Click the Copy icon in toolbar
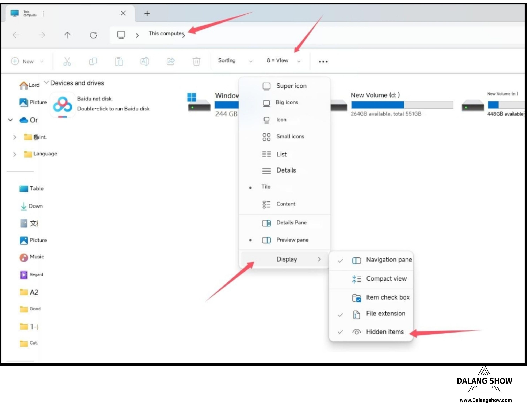Viewport: 527px width, 420px height. coord(93,61)
